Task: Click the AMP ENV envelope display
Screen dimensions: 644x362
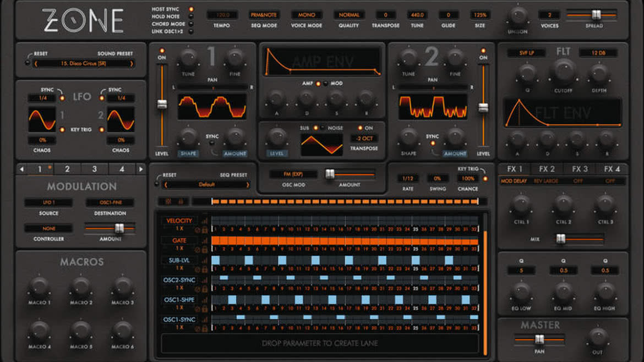Action: click(323, 62)
